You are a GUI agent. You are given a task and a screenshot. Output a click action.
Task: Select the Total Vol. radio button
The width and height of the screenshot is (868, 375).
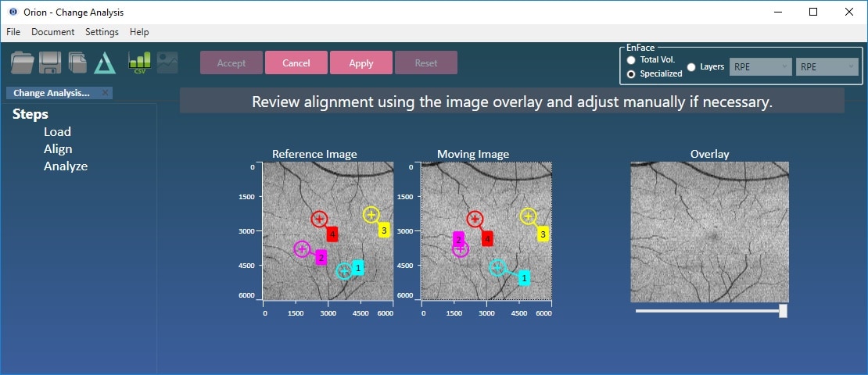(x=630, y=59)
